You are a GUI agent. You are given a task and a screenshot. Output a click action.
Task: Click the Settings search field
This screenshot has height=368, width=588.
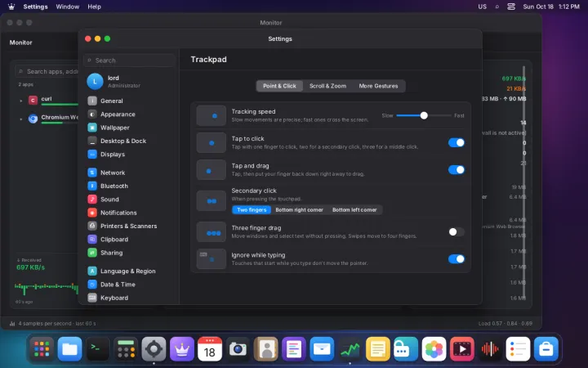tap(129, 61)
